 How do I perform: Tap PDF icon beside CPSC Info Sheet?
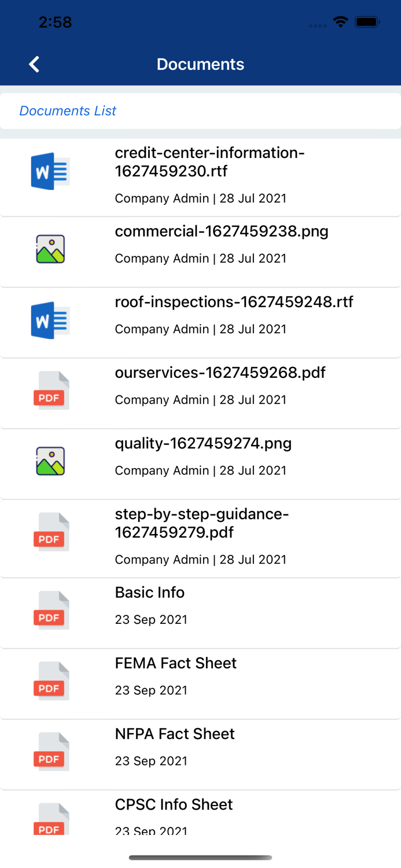coord(51,819)
